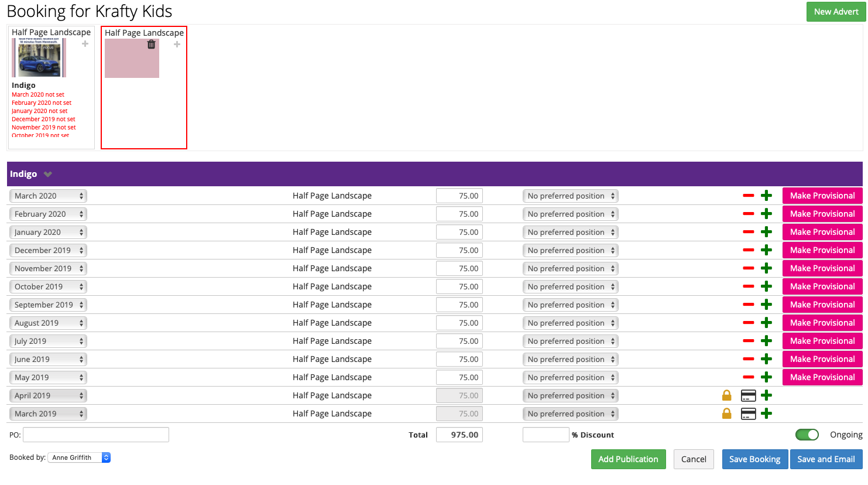Click the Save and Email button

826,459
